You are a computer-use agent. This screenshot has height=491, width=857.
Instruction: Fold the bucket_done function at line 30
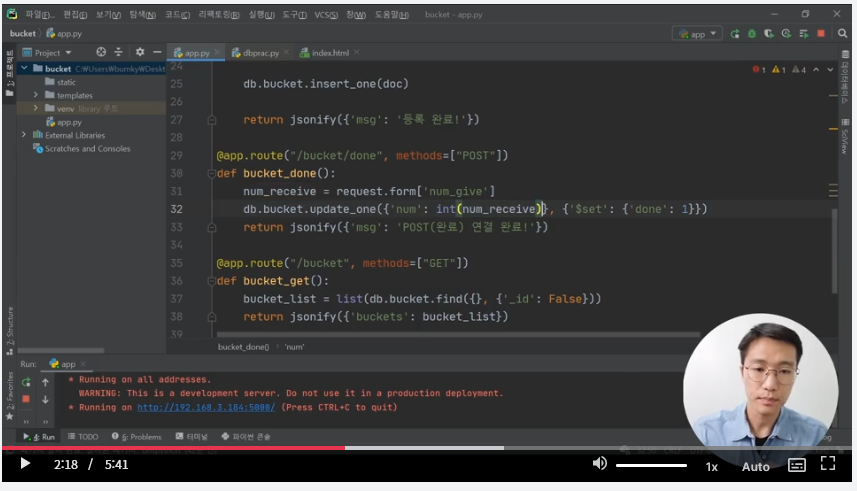click(212, 173)
